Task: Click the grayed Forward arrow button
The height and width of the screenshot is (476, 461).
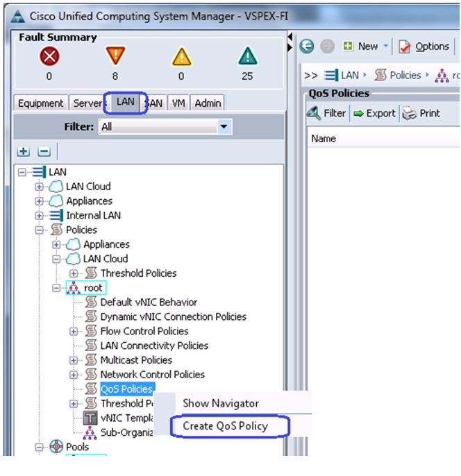Action: click(328, 46)
